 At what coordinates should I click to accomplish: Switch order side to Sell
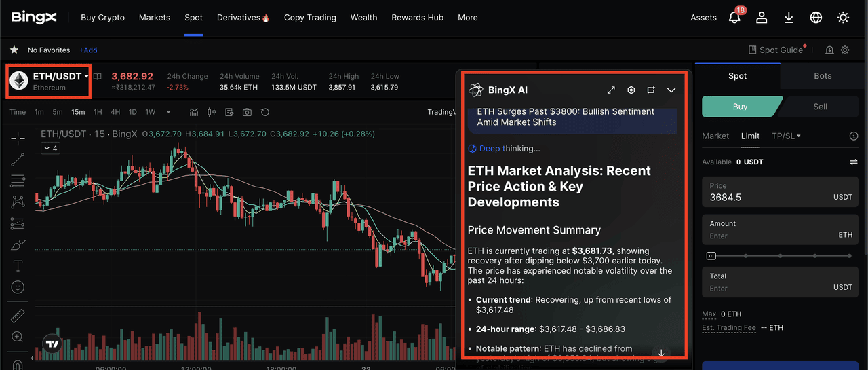pyautogui.click(x=820, y=107)
